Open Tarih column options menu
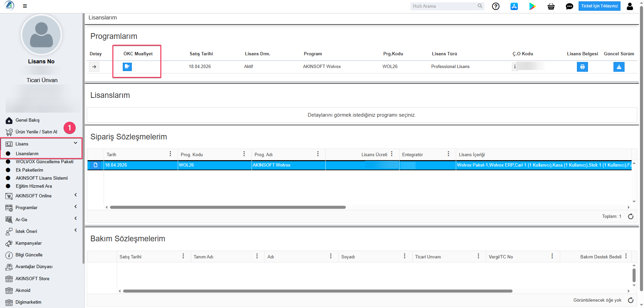Screen dimensions: 644x308 click(x=170, y=154)
